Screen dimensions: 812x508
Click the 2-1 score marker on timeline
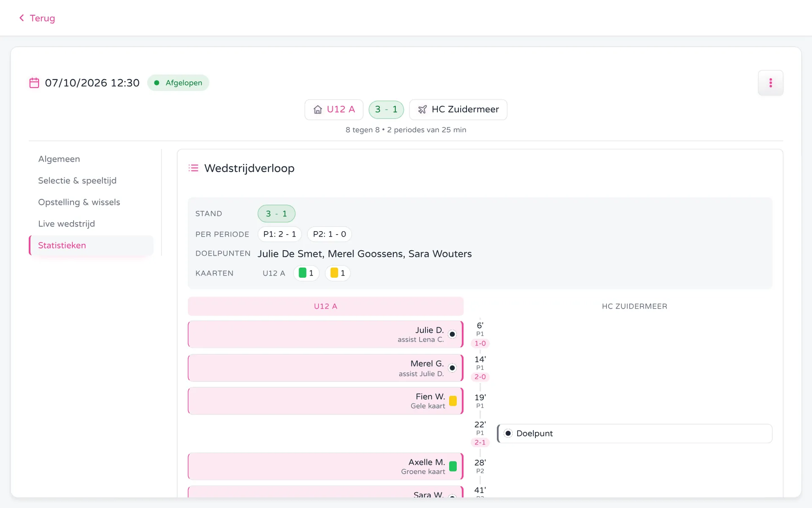pyautogui.click(x=480, y=442)
